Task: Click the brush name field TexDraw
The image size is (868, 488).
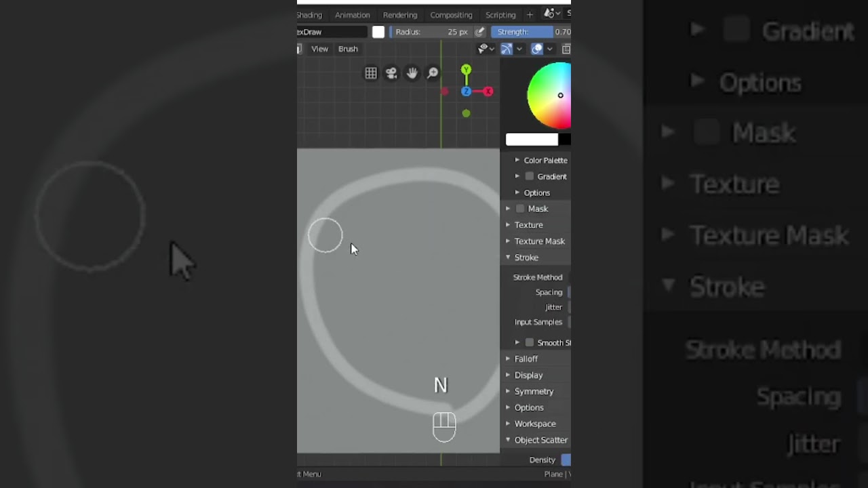Action: [332, 32]
